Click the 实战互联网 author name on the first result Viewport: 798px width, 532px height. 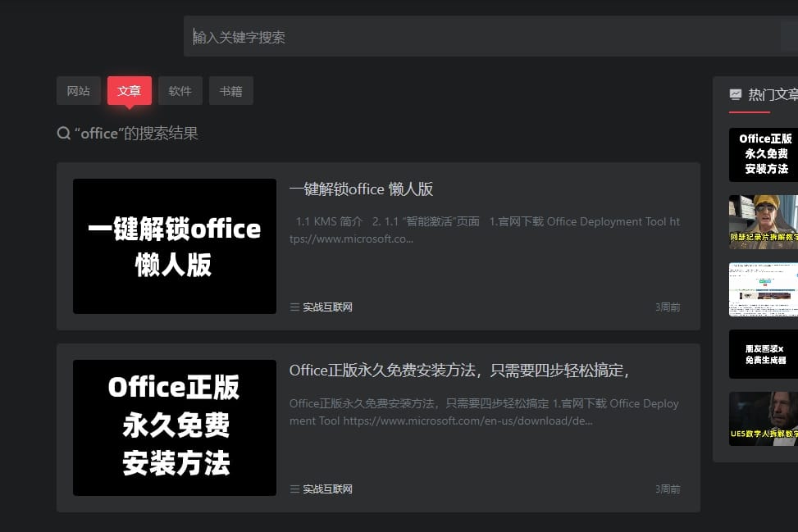tap(328, 307)
